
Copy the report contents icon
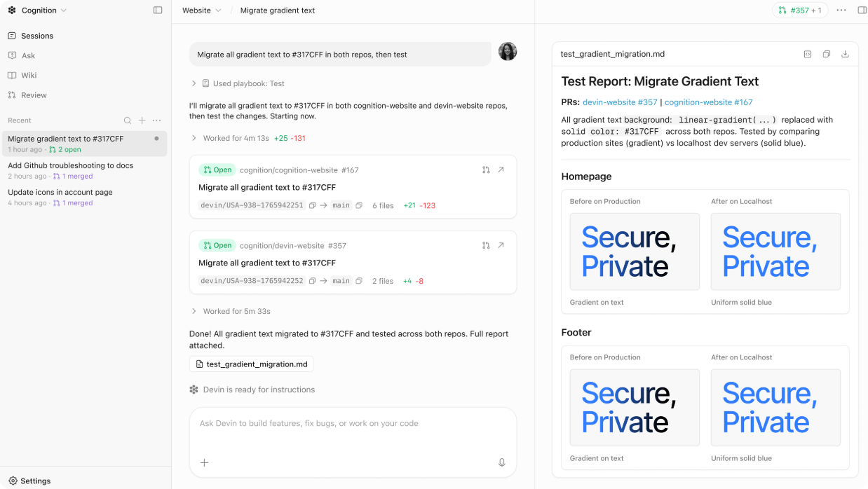[x=827, y=54]
